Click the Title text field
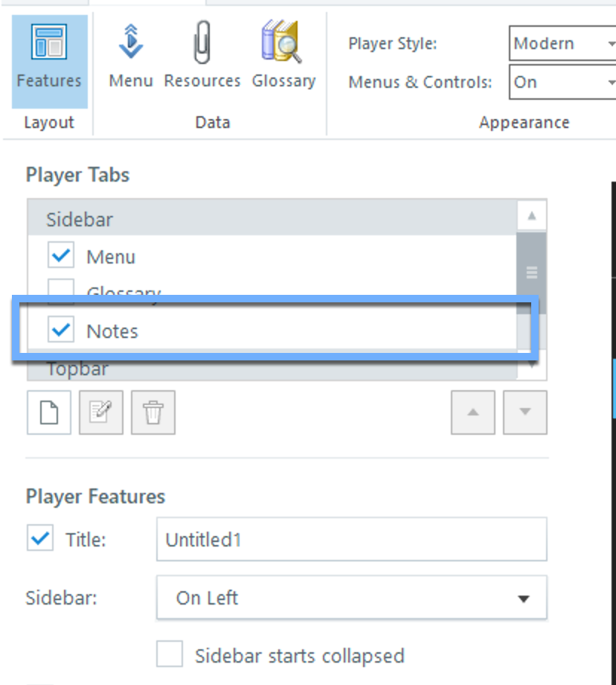This screenshot has width=616, height=685. (x=351, y=540)
